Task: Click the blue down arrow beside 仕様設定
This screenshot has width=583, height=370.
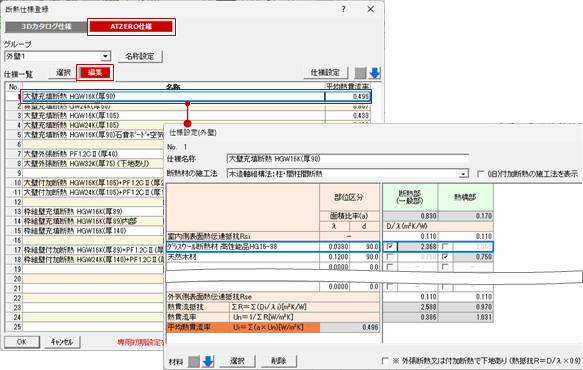Action: 374,73
